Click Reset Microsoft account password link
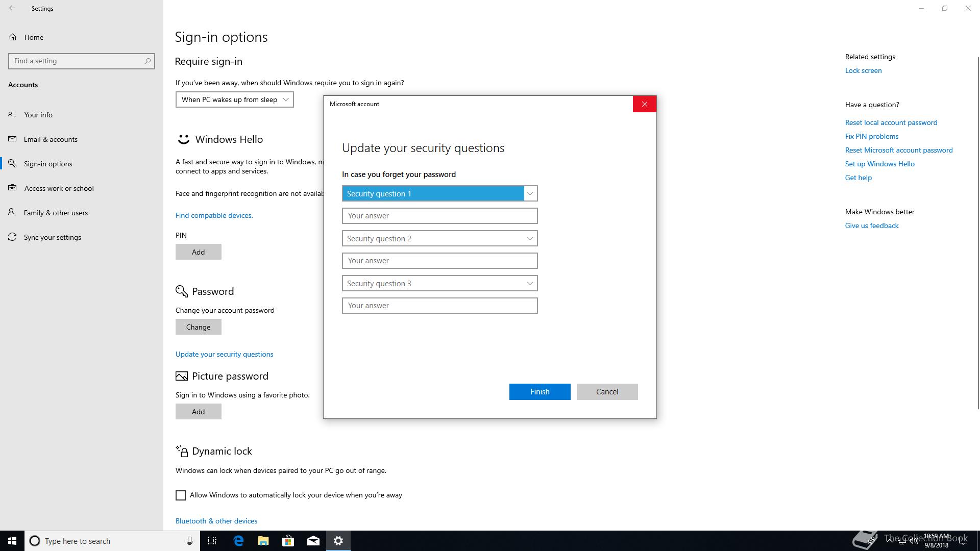This screenshot has width=980, height=551. tap(899, 150)
